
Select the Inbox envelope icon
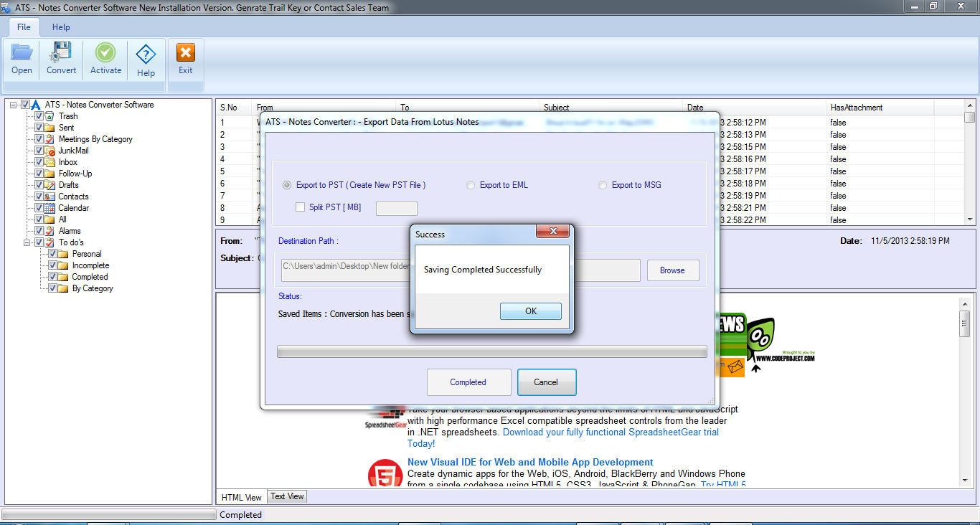pos(50,162)
